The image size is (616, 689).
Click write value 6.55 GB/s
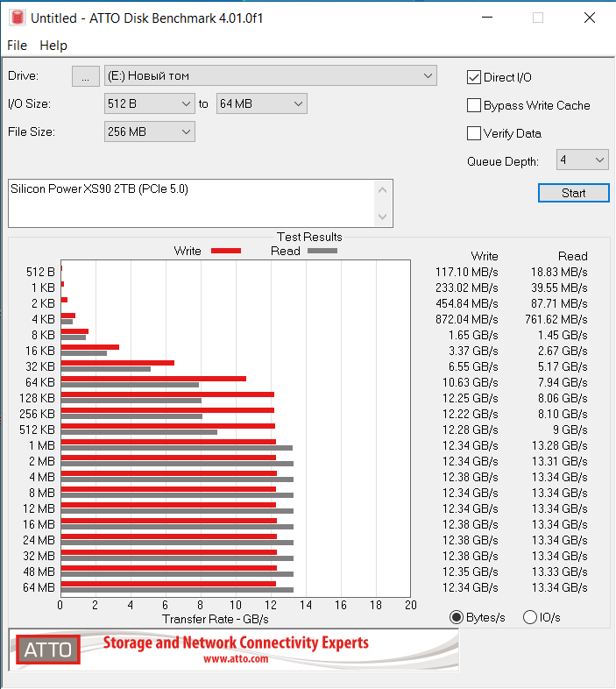[473, 366]
